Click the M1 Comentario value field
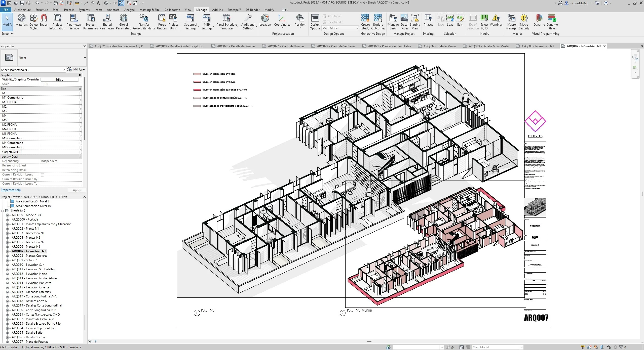Viewport: 644px width, 350px height. [x=59, y=98]
